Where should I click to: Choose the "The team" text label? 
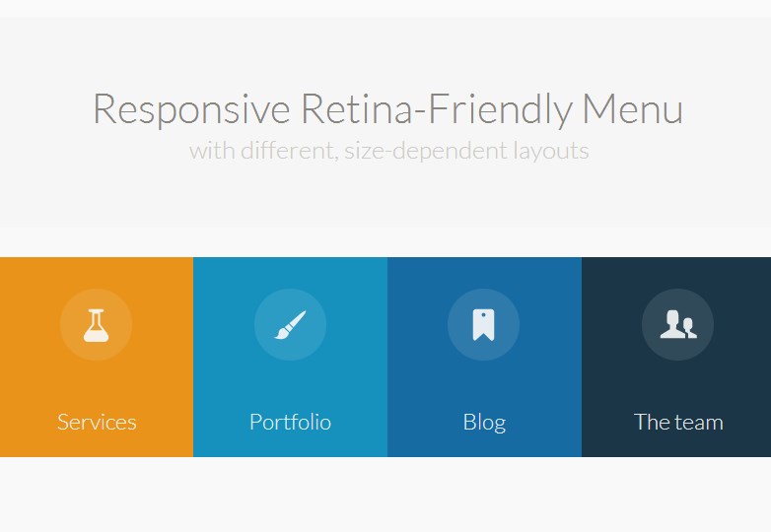(678, 422)
